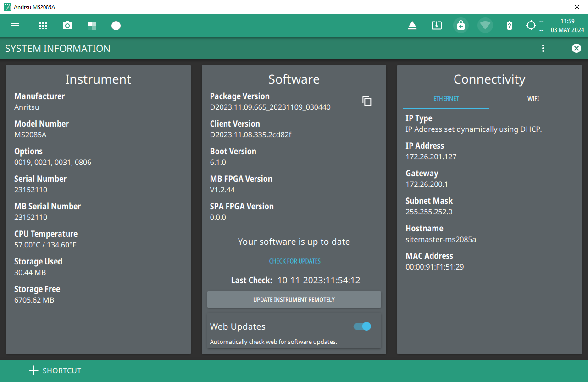This screenshot has width=588, height=382.
Task: Click the system information icon
Action: pyautogui.click(x=116, y=26)
